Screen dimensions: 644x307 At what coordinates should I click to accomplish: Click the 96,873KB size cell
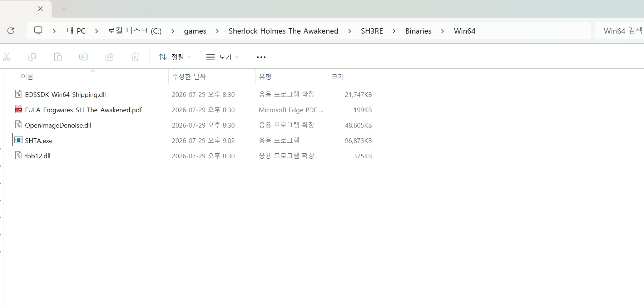point(358,140)
